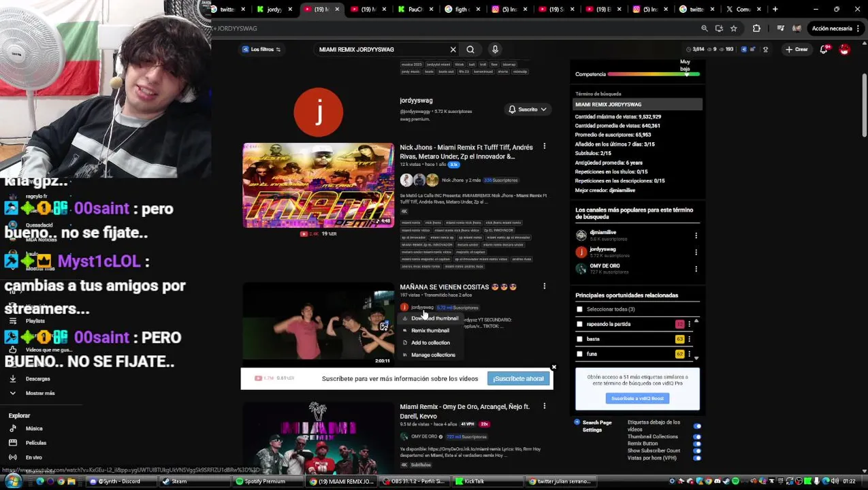The image size is (868, 490).
Task: Open options for 'rapeando la partida' tag
Action: [689, 325]
